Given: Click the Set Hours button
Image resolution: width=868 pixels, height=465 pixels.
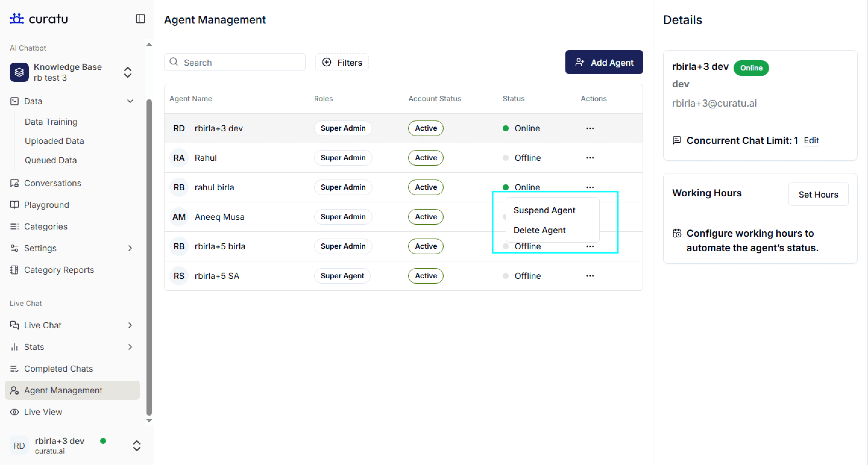Looking at the screenshot, I should (818, 194).
